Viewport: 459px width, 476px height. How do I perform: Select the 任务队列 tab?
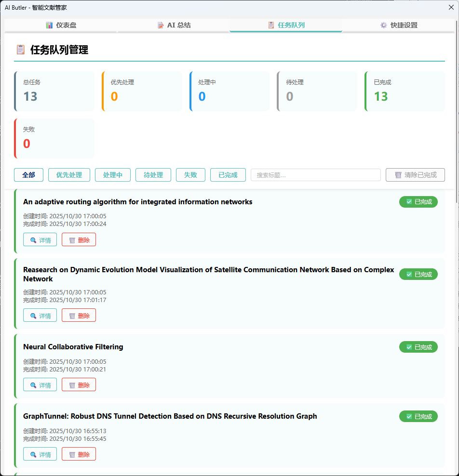click(286, 25)
